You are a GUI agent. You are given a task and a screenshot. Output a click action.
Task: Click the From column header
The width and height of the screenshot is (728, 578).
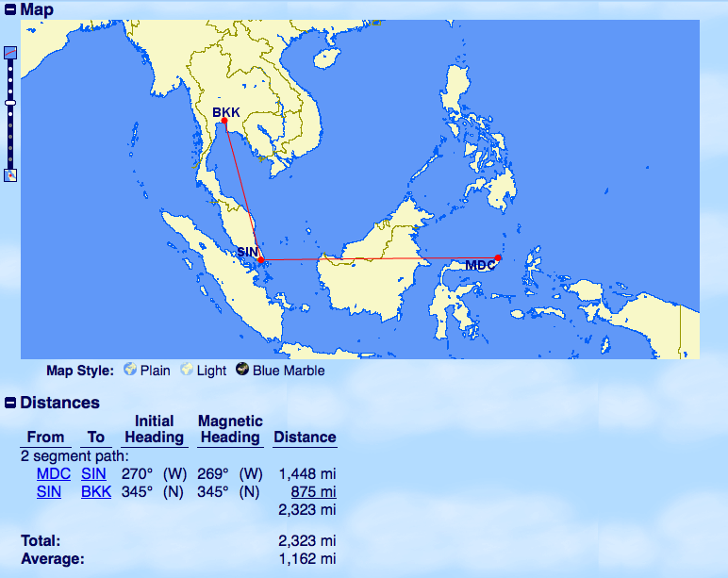click(x=45, y=437)
